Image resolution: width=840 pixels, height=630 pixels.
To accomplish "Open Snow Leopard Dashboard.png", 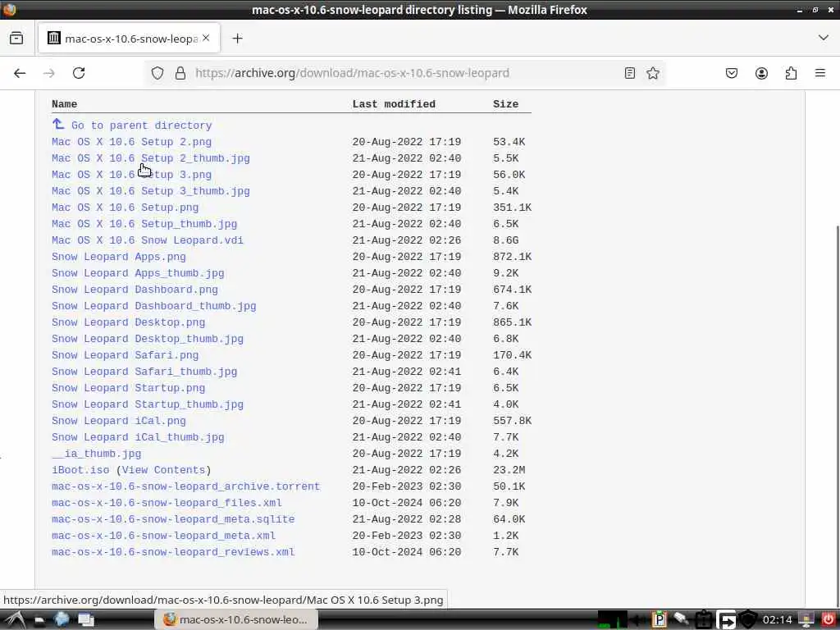I will [x=135, y=290].
